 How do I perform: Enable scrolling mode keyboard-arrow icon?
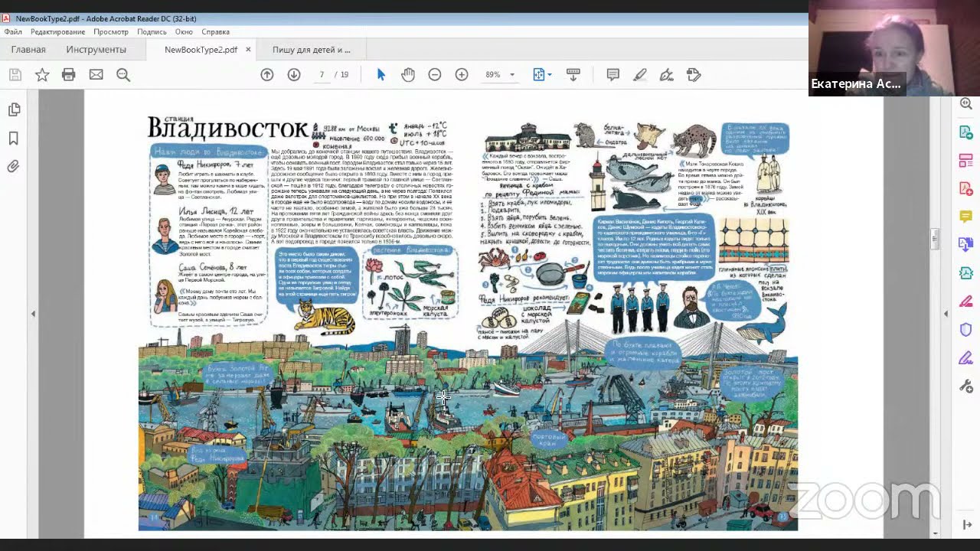pos(573,74)
